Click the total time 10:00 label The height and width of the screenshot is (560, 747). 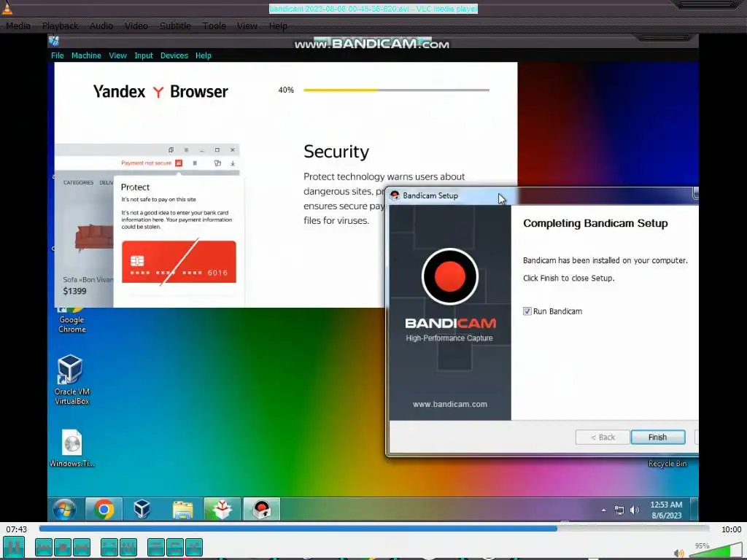click(x=731, y=529)
